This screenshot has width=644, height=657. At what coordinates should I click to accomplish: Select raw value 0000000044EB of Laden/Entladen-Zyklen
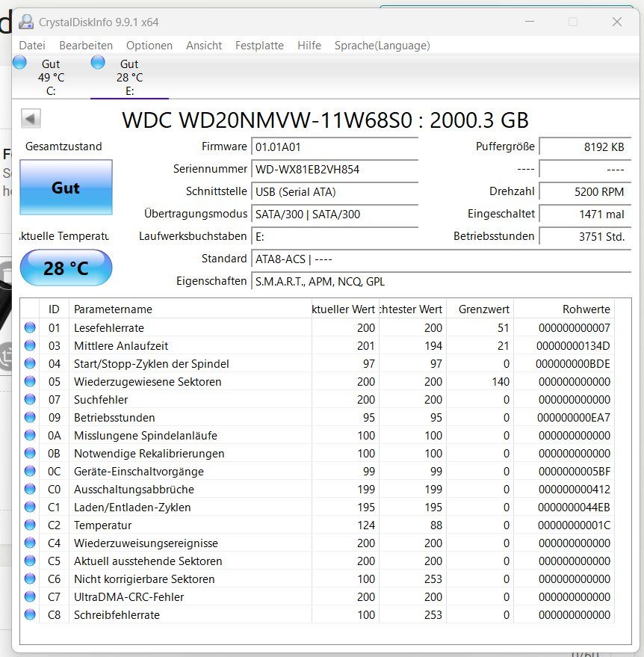tap(574, 508)
